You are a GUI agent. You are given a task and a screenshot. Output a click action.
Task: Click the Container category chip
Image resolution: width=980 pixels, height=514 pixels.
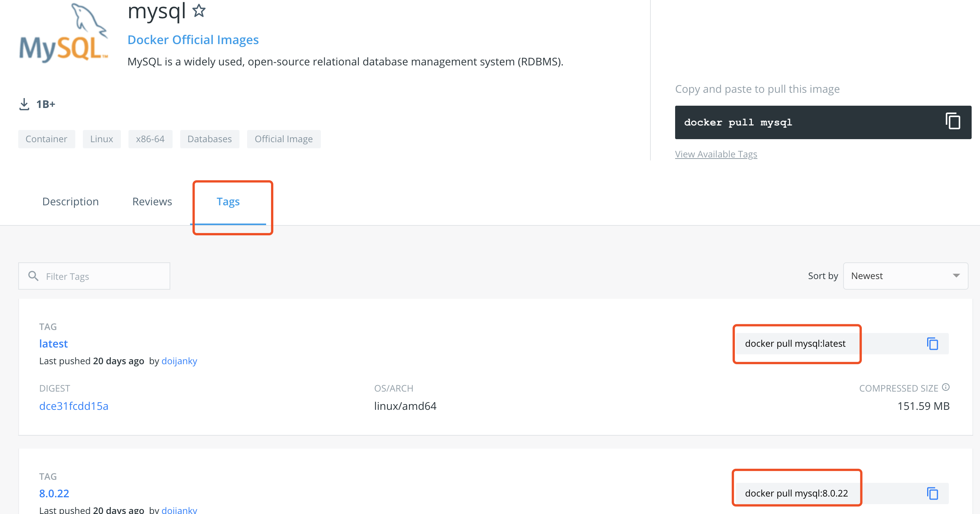tap(46, 139)
